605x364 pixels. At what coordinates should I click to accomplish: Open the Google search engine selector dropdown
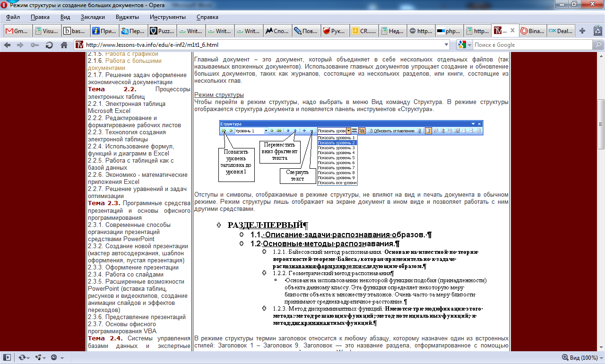click(x=465, y=45)
